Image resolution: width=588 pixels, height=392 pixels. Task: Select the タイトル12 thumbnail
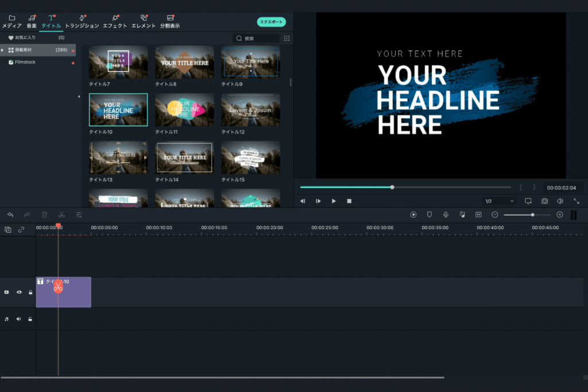pyautogui.click(x=251, y=110)
